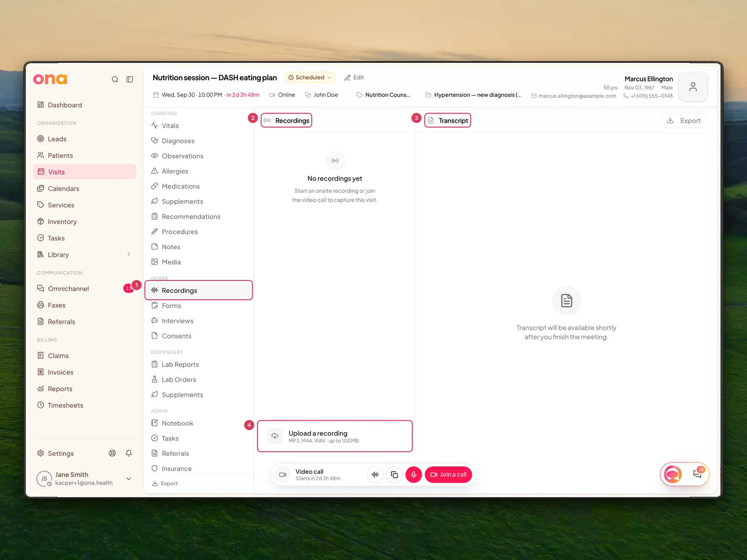Image resolution: width=747 pixels, height=560 pixels.
Task: Open Notebook in the admin section
Action: coord(199,423)
